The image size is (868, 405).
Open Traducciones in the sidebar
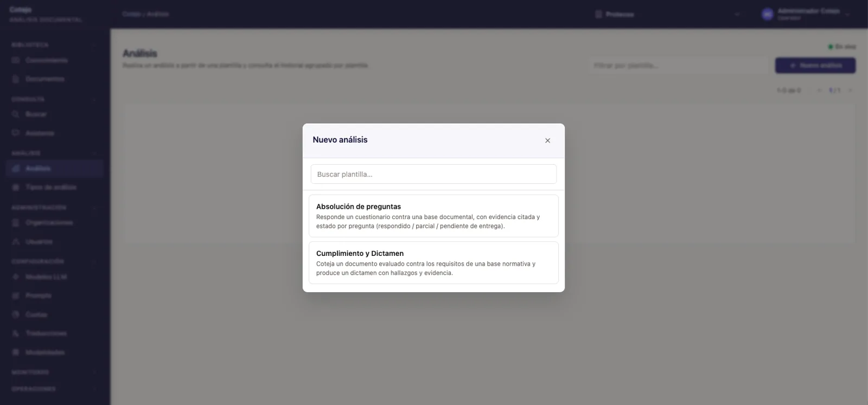click(54, 333)
